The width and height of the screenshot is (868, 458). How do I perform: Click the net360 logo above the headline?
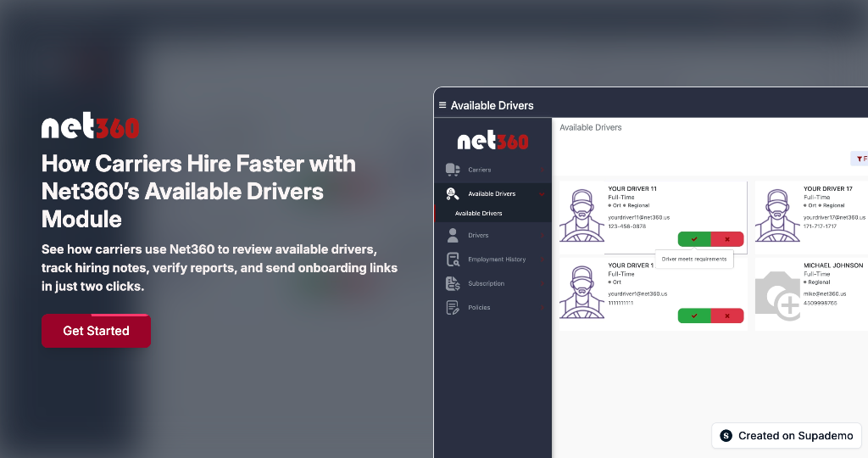pyautogui.click(x=90, y=126)
